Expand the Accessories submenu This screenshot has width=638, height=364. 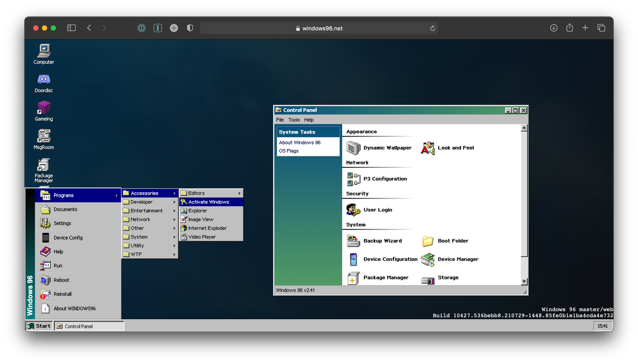tap(150, 193)
